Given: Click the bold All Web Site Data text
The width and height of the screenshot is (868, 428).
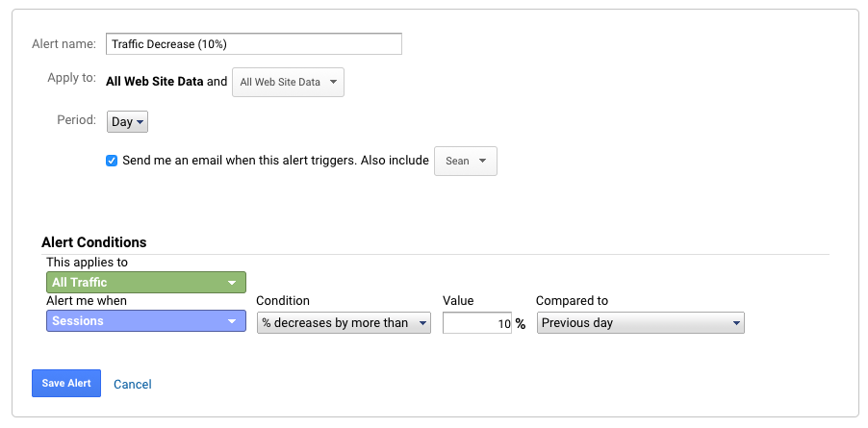Looking at the screenshot, I should click(x=155, y=82).
